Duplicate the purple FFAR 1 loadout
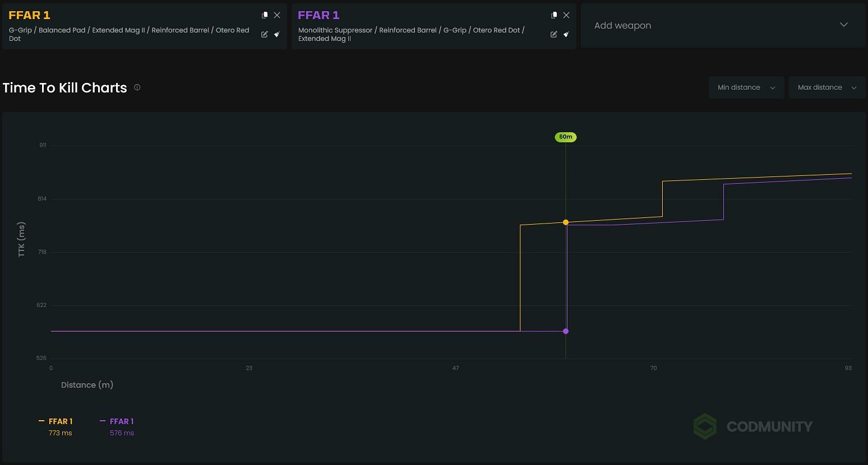The width and height of the screenshot is (868, 465). pyautogui.click(x=554, y=15)
